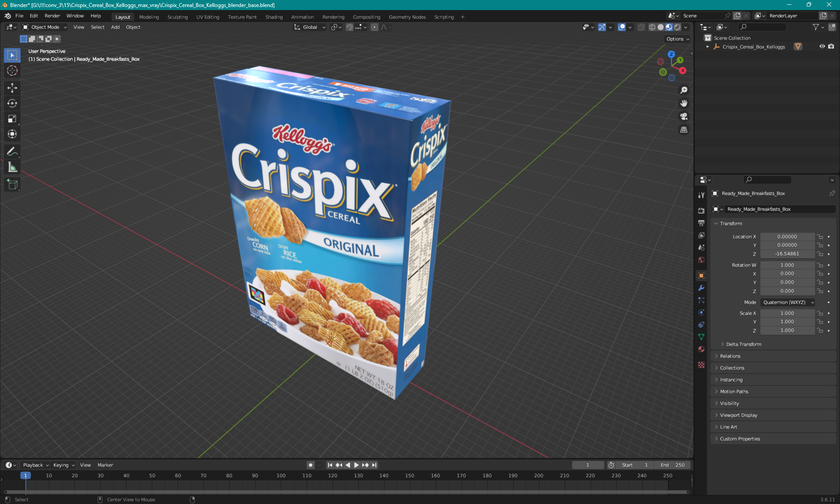Open the Modifiers wrench tab

tap(701, 288)
